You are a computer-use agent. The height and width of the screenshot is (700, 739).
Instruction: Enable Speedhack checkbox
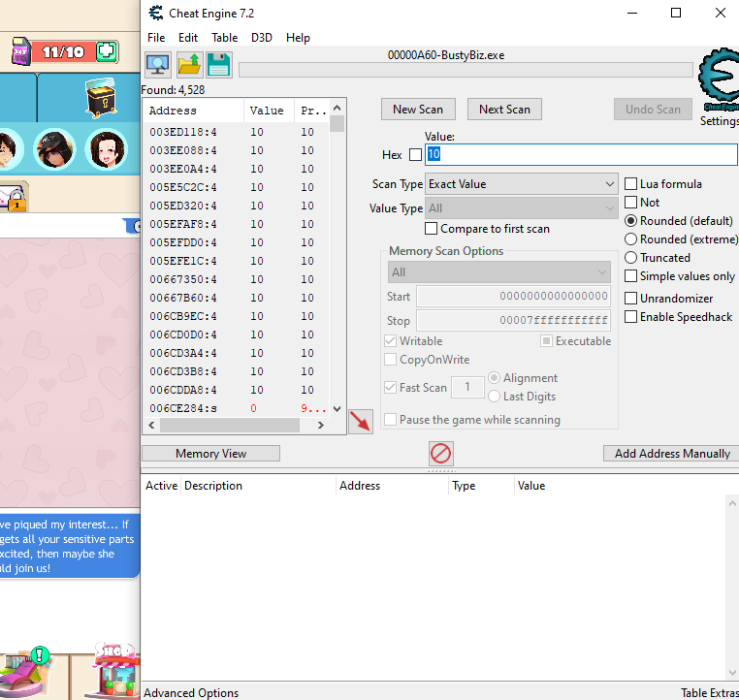coord(630,317)
